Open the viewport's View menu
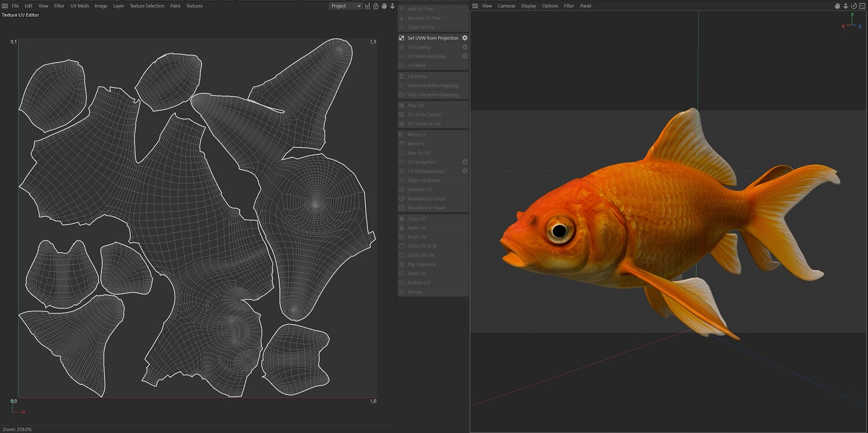This screenshot has width=868, height=433. 487,6
